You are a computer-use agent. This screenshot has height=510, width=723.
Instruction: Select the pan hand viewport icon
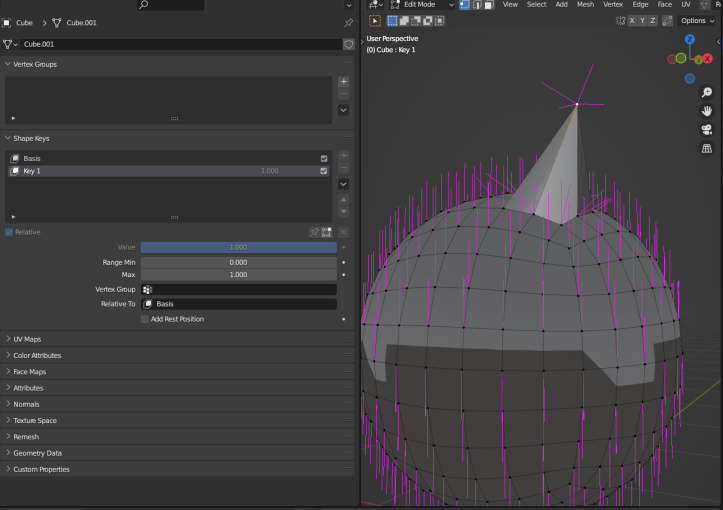click(x=706, y=111)
